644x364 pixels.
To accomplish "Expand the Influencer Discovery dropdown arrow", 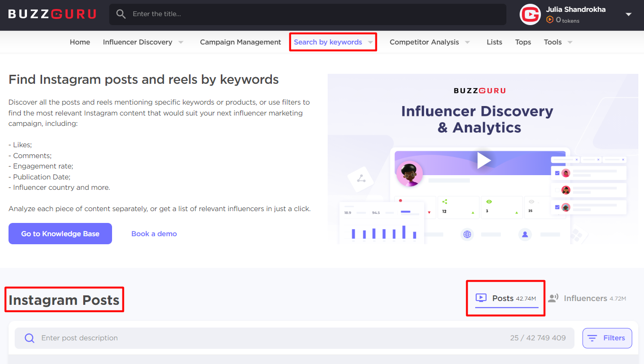I will [181, 42].
